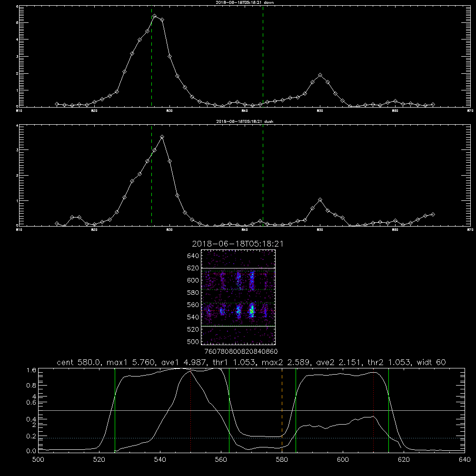Image resolution: width=476 pixels, height=476 pixels.
Task: Click bottom plot y-axis label 0.0
Action: tap(31, 451)
